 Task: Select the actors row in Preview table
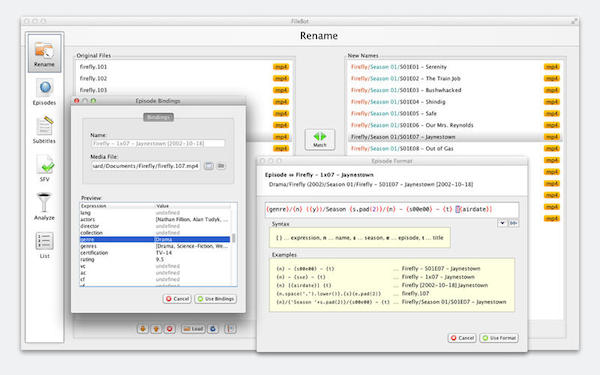[x=155, y=220]
